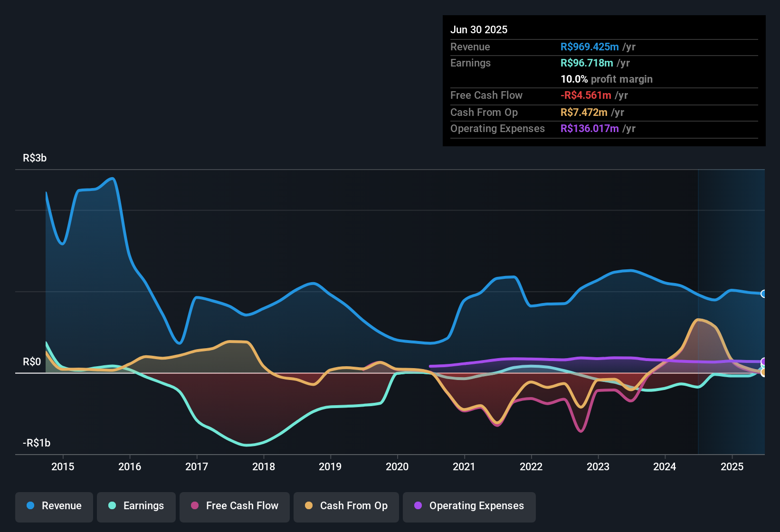Select the Revenue endpoint marker on the chart
The height and width of the screenshot is (532, 780).
[x=763, y=294]
